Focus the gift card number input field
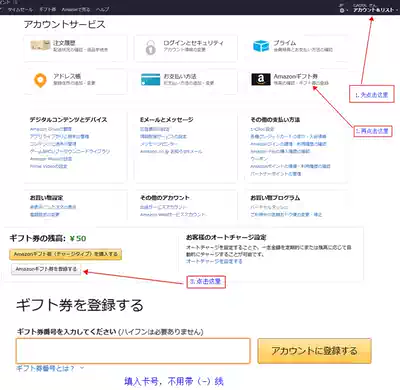Image resolution: width=400 pixels, height=390 pixels. point(133,351)
